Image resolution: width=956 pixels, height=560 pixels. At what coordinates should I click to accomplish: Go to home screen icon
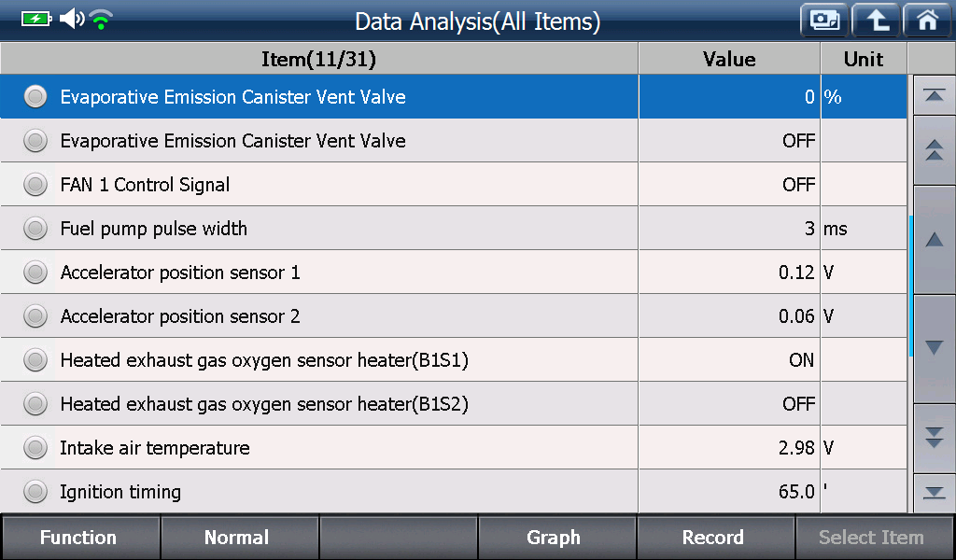pos(927,21)
